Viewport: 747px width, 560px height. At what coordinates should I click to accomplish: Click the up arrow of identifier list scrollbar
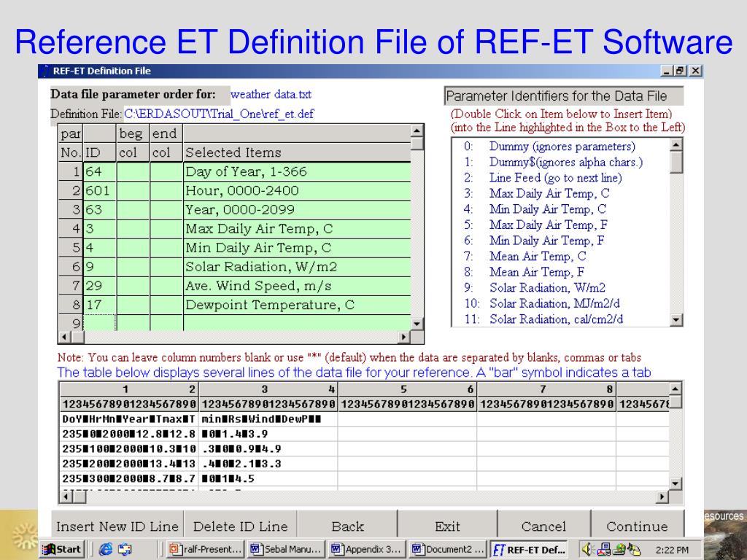[x=676, y=144]
